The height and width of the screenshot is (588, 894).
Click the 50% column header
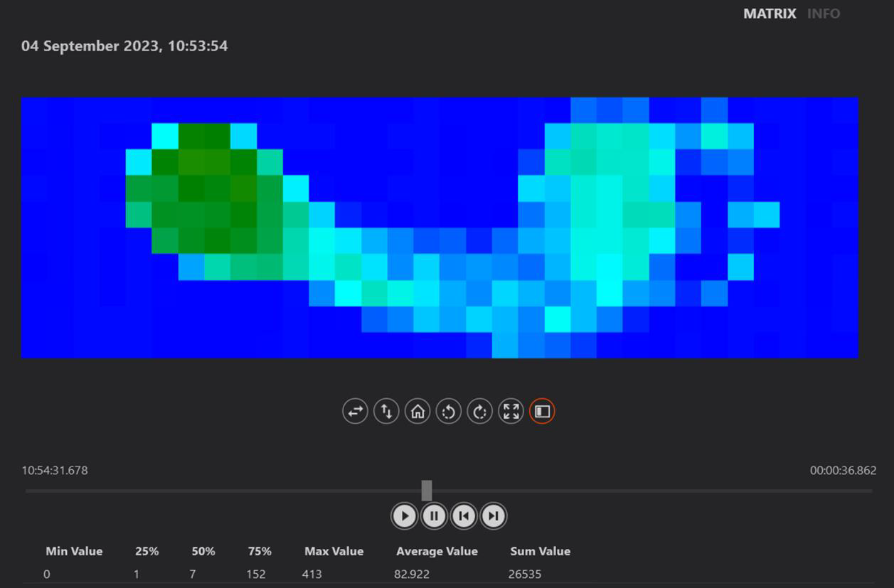tap(203, 551)
